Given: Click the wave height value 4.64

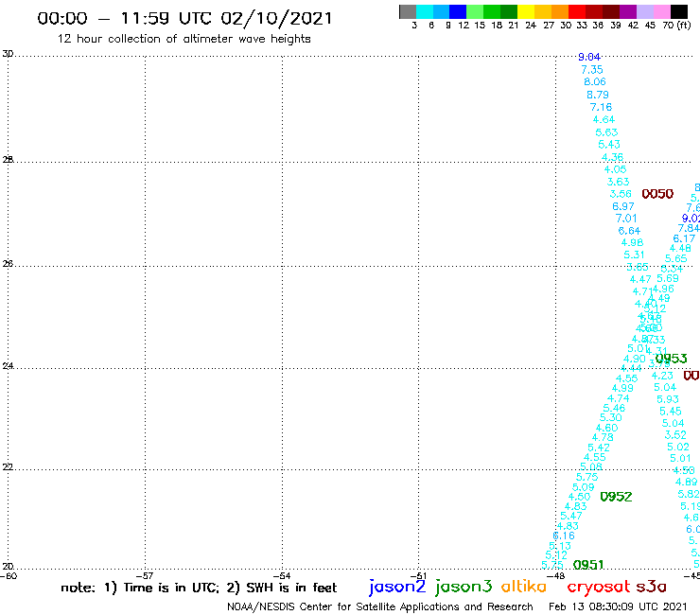Looking at the screenshot, I should tap(604, 120).
